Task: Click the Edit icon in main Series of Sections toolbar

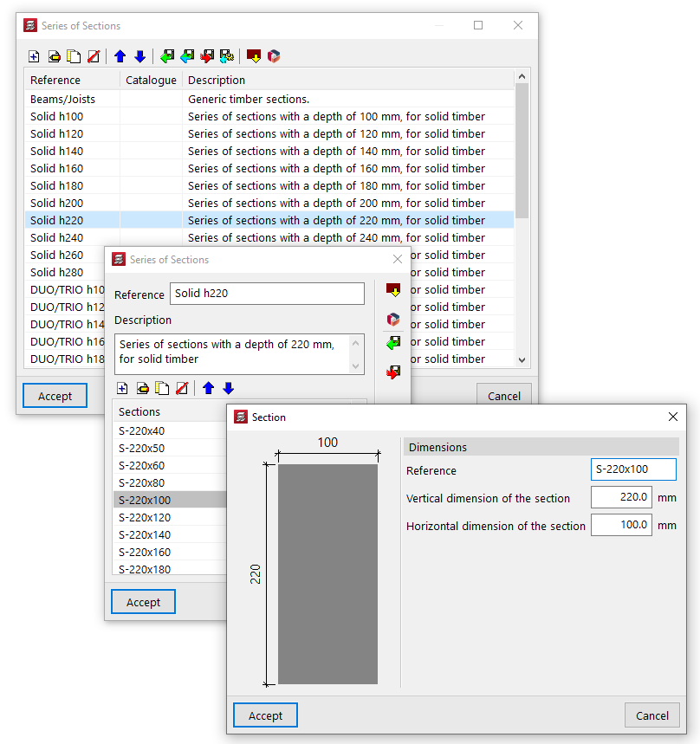Action: tap(54, 56)
